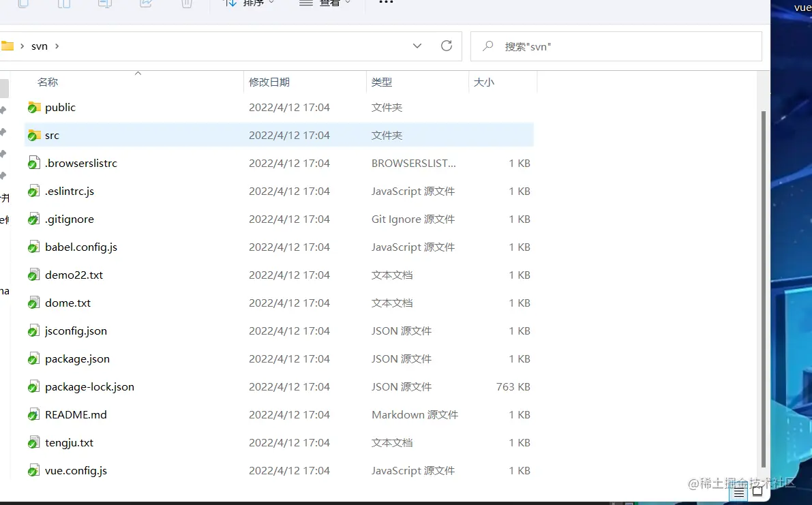The width and height of the screenshot is (812, 505).
Task: Click the date cell of vue.config.js
Action: [290, 470]
